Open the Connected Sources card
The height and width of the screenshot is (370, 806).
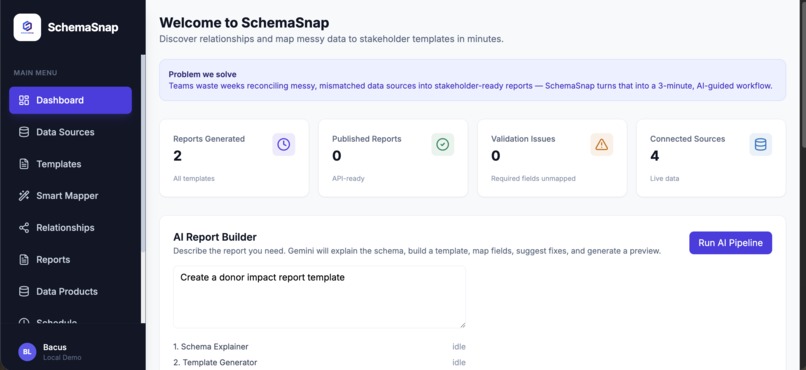click(711, 158)
